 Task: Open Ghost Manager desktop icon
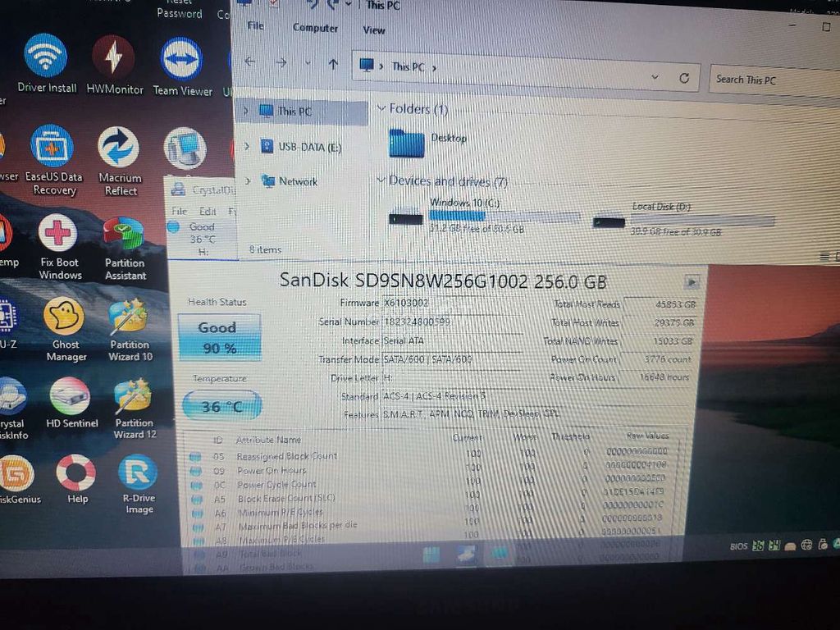(x=66, y=330)
